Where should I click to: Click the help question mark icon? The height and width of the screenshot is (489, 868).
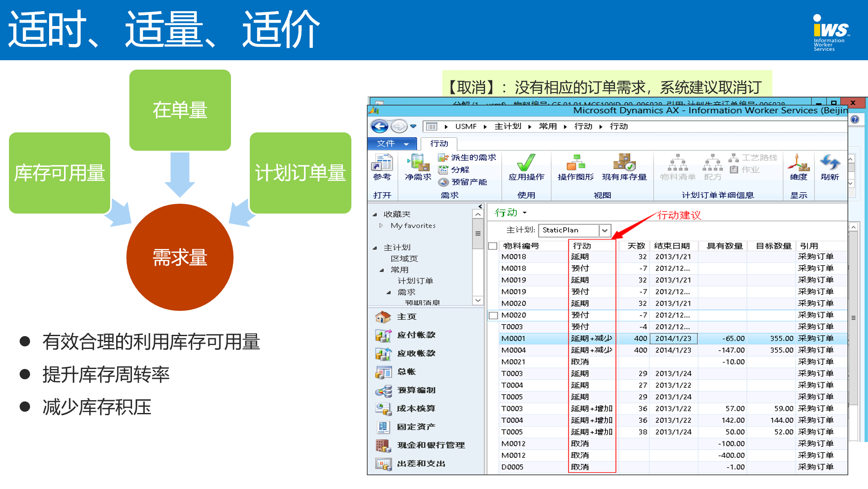855,120
